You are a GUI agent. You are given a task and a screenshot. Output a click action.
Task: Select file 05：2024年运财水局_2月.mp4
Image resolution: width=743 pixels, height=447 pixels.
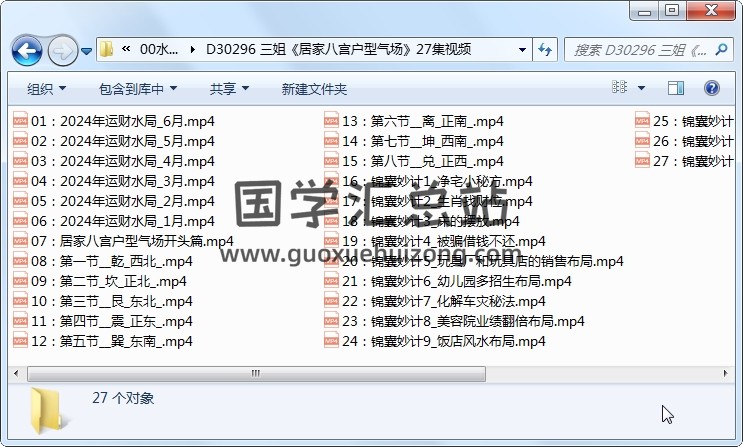[114, 201]
